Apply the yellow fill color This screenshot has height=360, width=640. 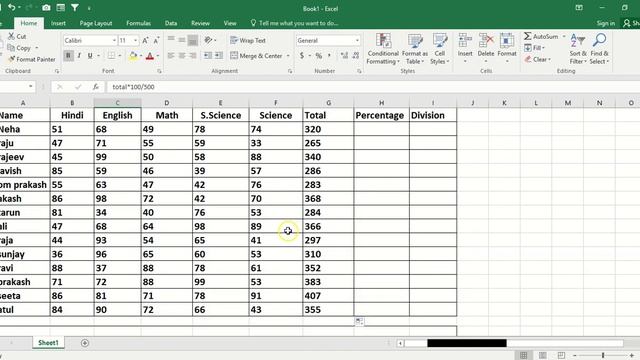[133, 56]
